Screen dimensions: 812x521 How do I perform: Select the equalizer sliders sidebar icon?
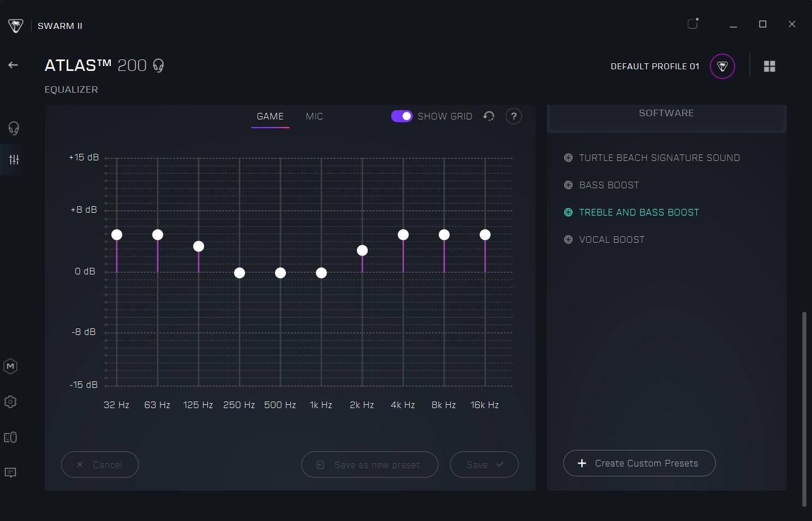click(x=14, y=160)
